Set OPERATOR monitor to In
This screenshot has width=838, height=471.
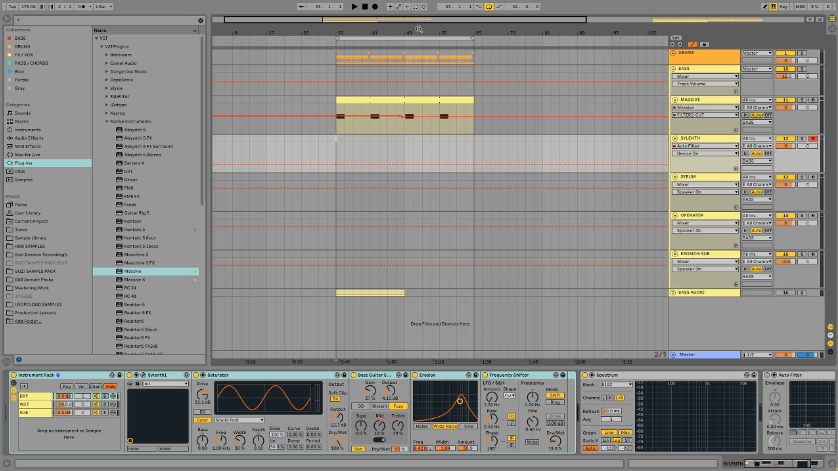coord(746,230)
